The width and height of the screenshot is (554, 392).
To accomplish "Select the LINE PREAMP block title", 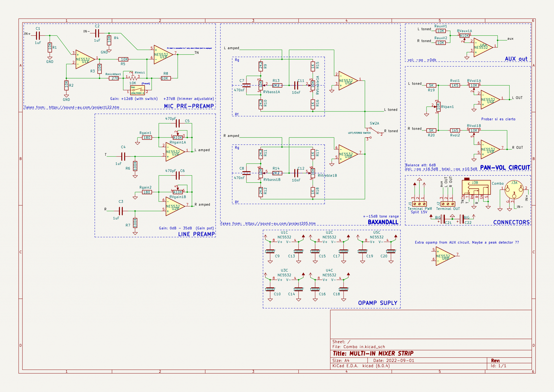I will click(x=196, y=234).
